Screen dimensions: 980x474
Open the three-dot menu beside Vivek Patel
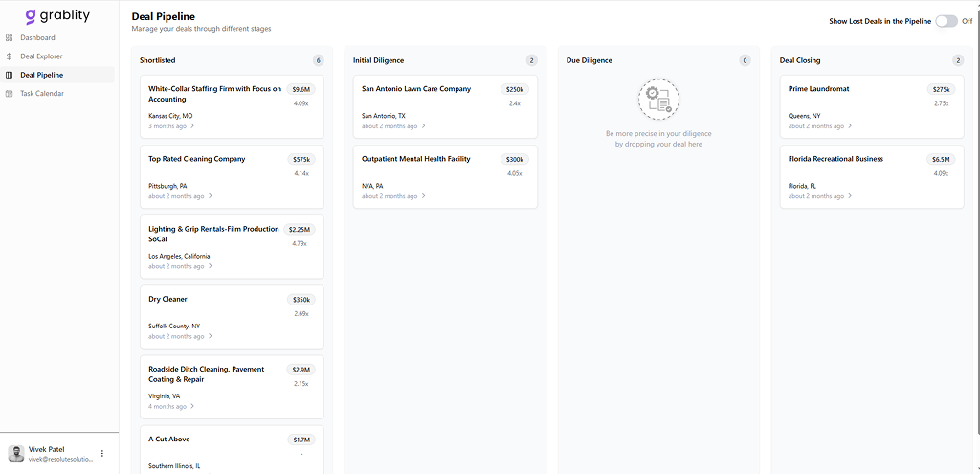[102, 453]
